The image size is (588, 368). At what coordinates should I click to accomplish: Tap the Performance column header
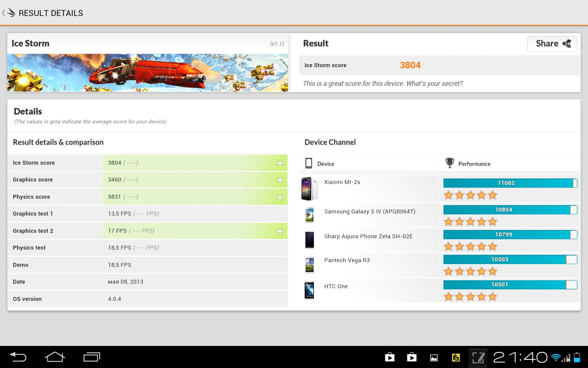(474, 164)
